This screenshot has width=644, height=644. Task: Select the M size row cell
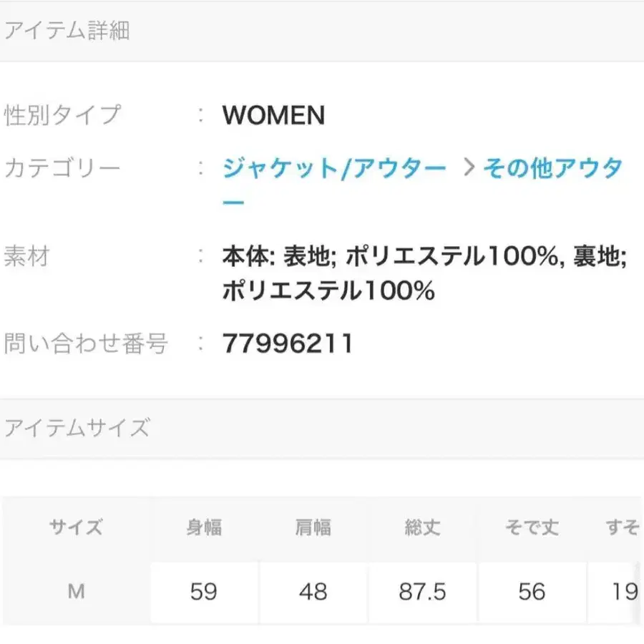76,591
